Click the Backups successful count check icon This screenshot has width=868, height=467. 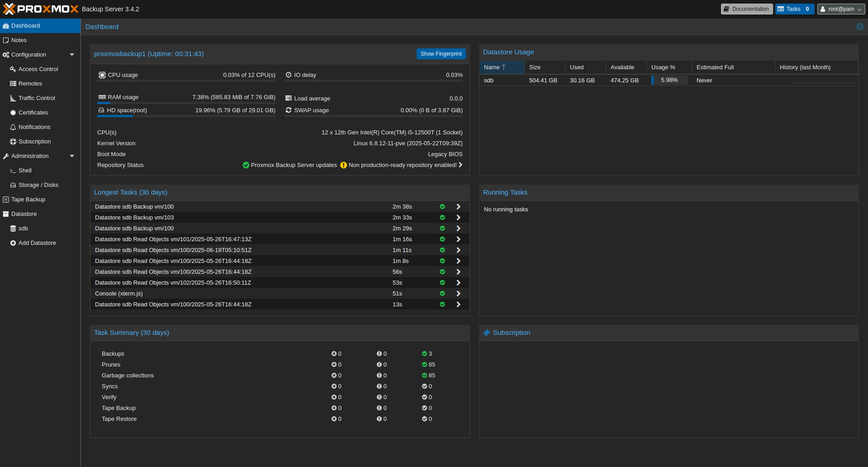(x=424, y=354)
